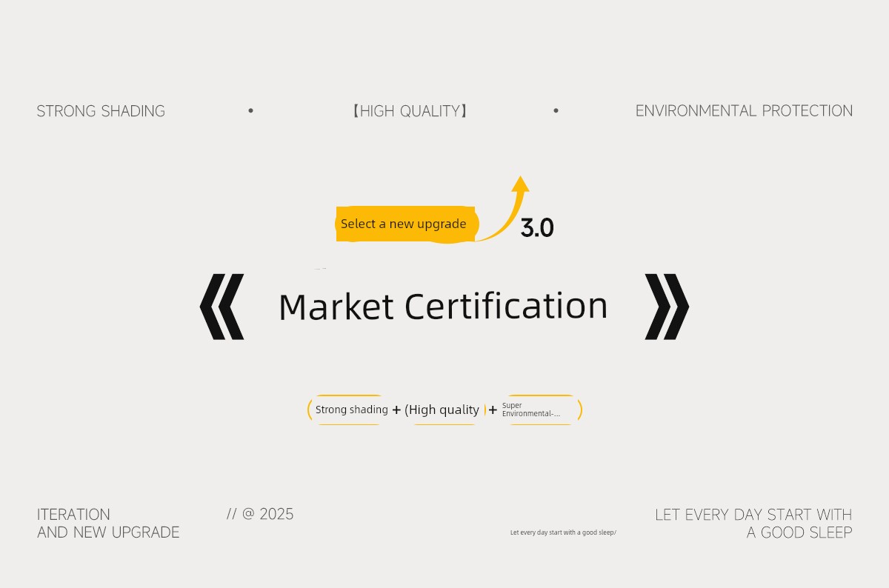Click the small 'Let every day start' caption

[563, 532]
